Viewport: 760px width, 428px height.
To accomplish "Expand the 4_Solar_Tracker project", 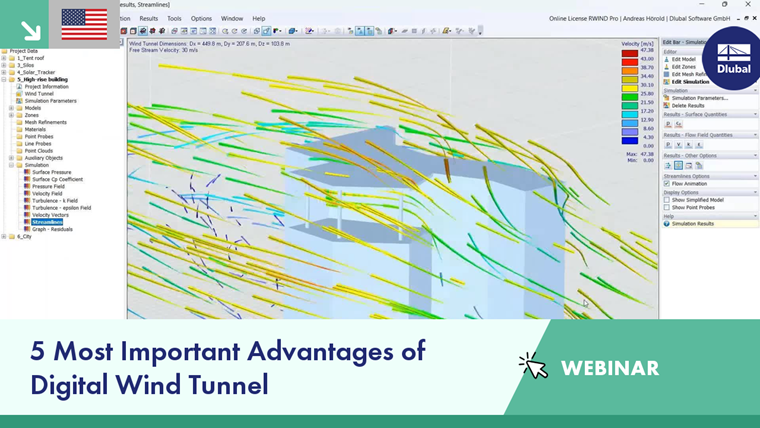I will tap(4, 72).
